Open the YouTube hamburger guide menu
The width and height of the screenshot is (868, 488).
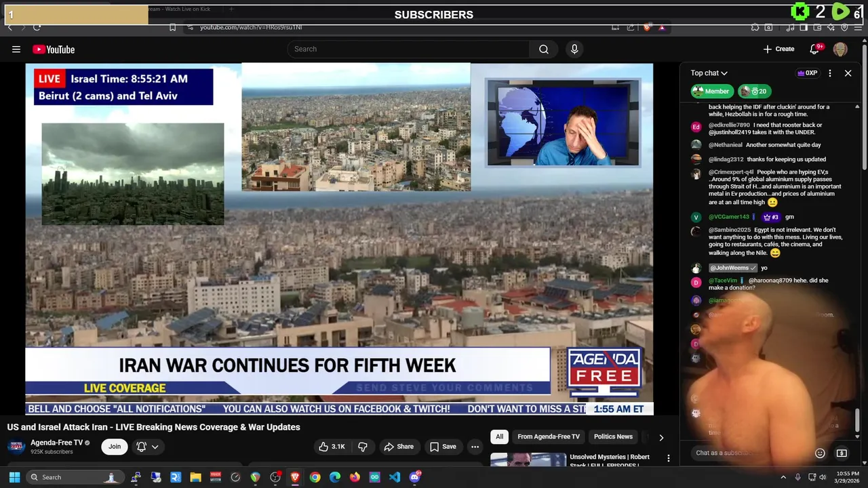click(x=16, y=49)
